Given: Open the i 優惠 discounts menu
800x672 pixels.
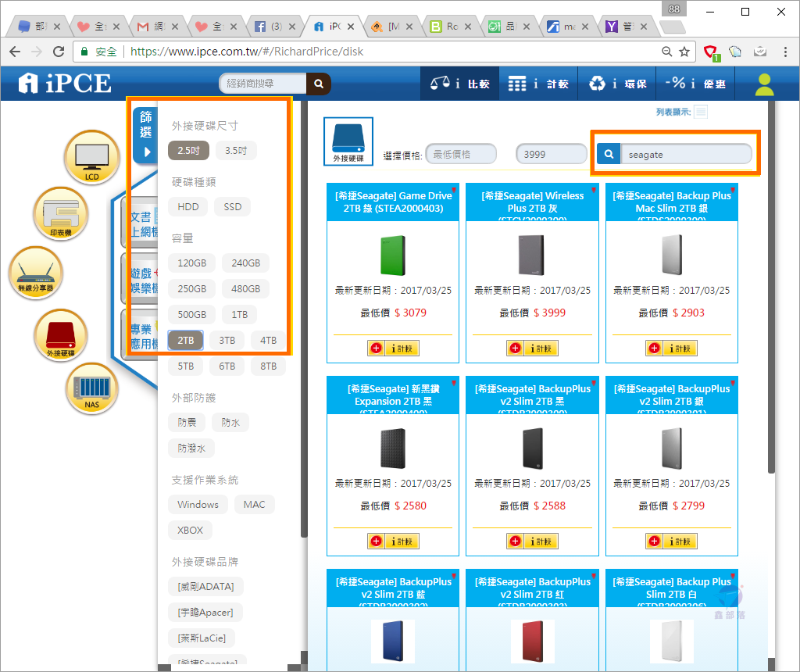Looking at the screenshot, I should (x=695, y=84).
